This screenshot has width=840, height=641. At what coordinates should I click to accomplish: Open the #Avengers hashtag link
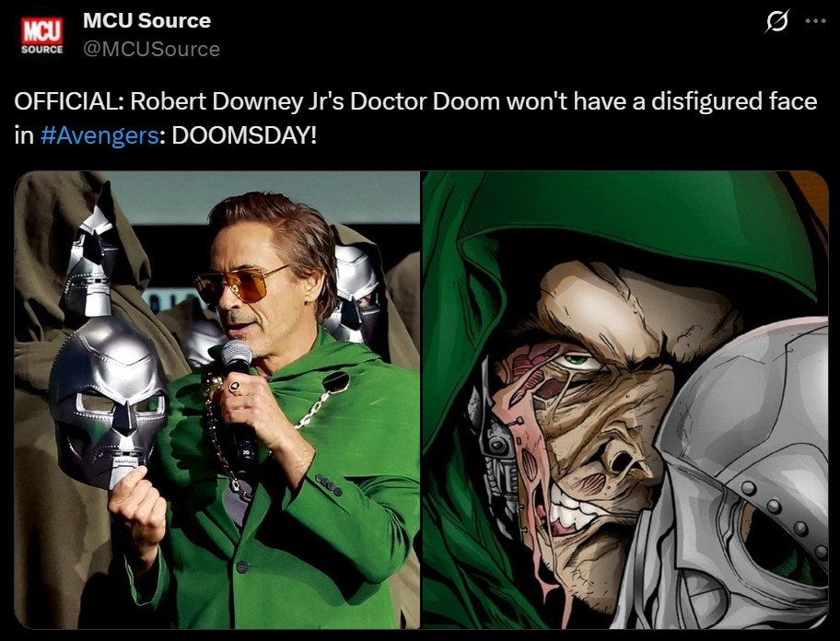pyautogui.click(x=99, y=135)
